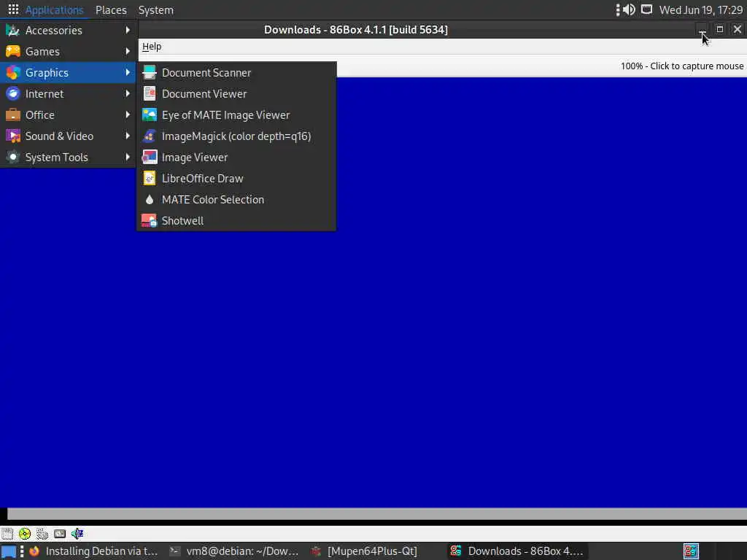Click the Accessories category icon
The image size is (747, 560).
(x=13, y=31)
